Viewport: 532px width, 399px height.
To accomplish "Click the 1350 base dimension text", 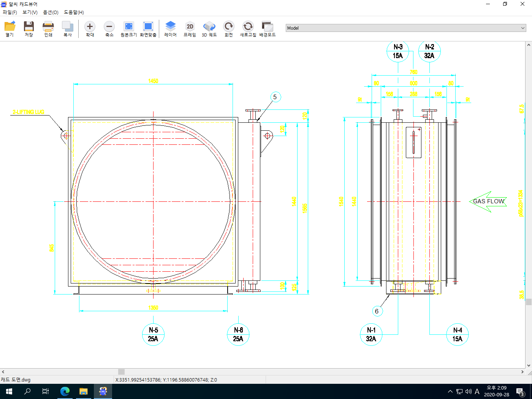I will point(153,308).
